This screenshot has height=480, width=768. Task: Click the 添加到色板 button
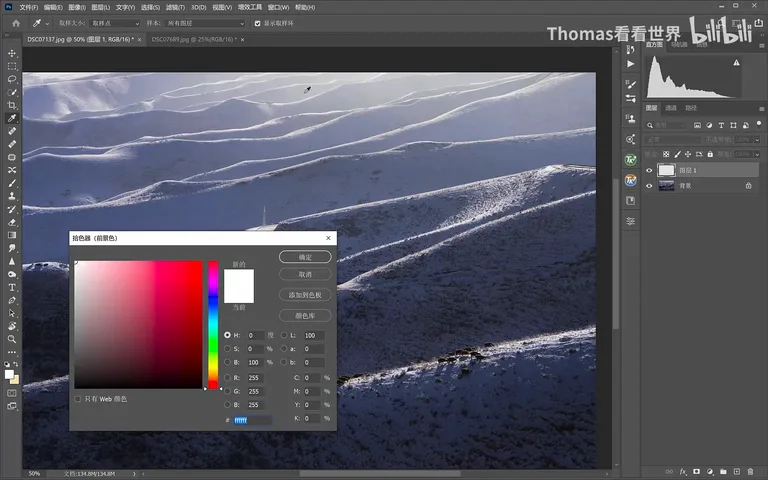click(x=305, y=295)
